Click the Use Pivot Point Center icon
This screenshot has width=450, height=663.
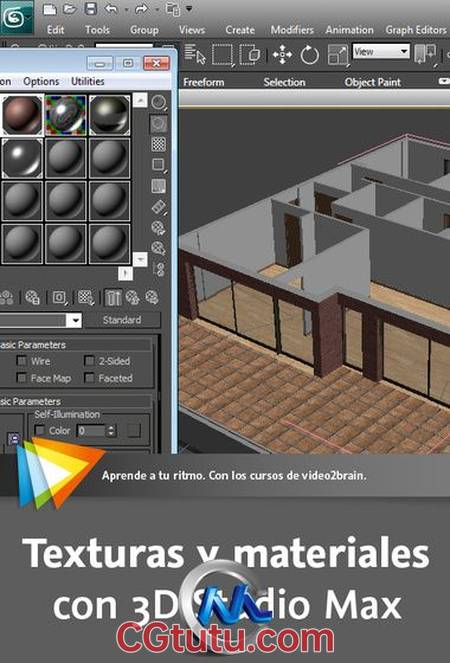pyautogui.click(x=425, y=55)
